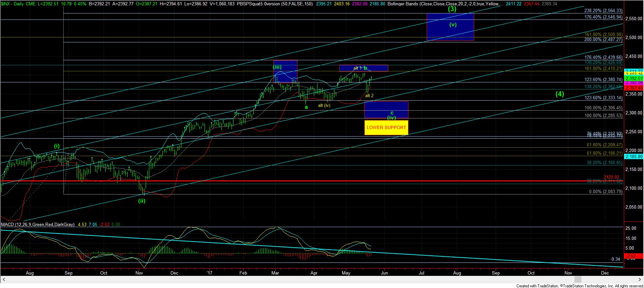
Task: Click the 2,250.00 price axis label
Action: point(634,132)
